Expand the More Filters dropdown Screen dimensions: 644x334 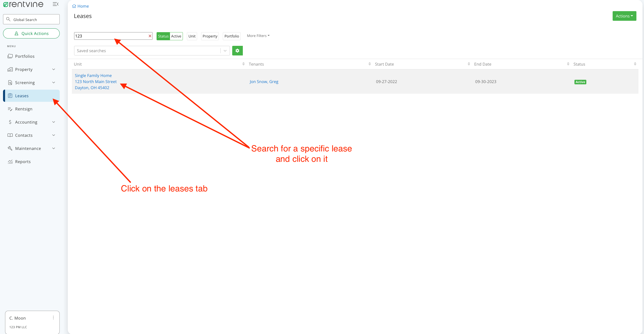[x=258, y=36]
